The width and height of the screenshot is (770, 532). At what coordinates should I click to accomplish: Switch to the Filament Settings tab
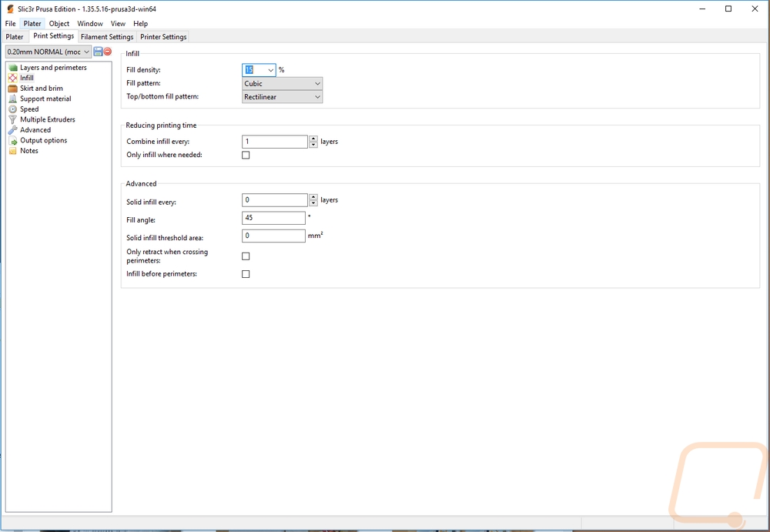point(107,37)
